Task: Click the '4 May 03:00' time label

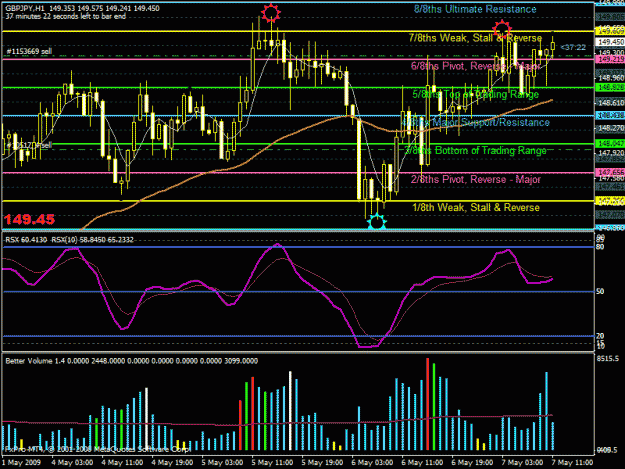Action: point(73,463)
